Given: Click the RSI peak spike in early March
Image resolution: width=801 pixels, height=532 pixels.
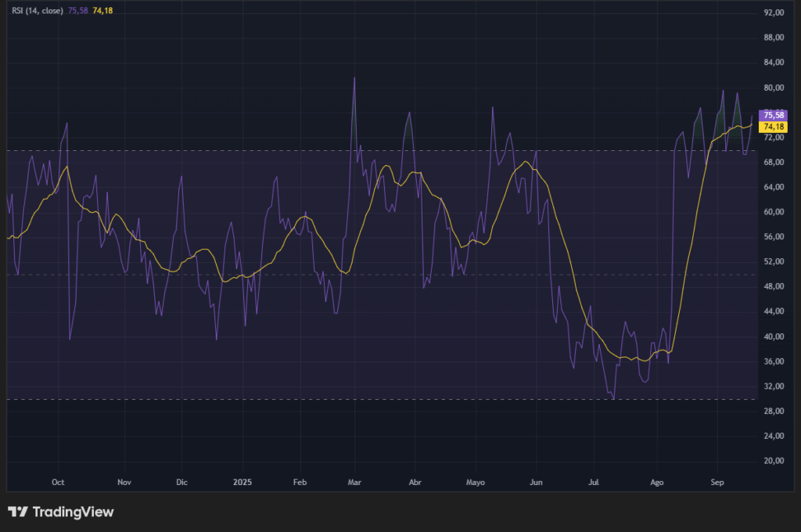Looking at the screenshot, I should 354,79.
